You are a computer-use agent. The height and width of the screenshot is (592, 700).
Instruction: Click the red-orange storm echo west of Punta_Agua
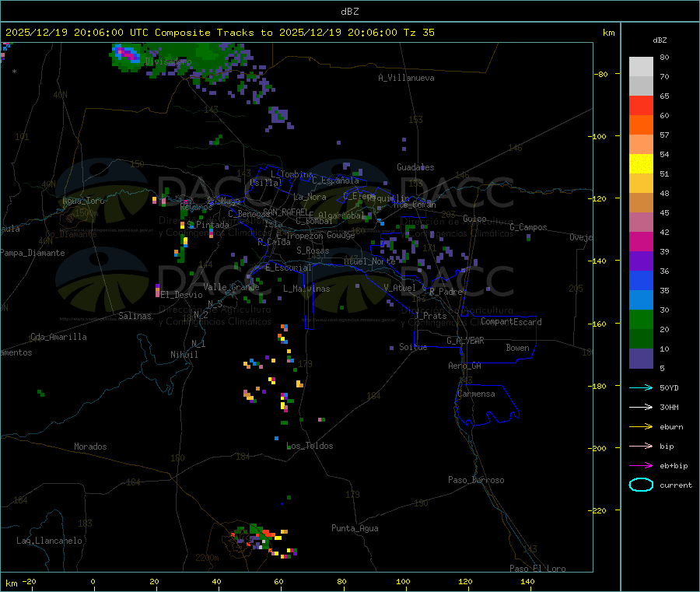point(268,534)
